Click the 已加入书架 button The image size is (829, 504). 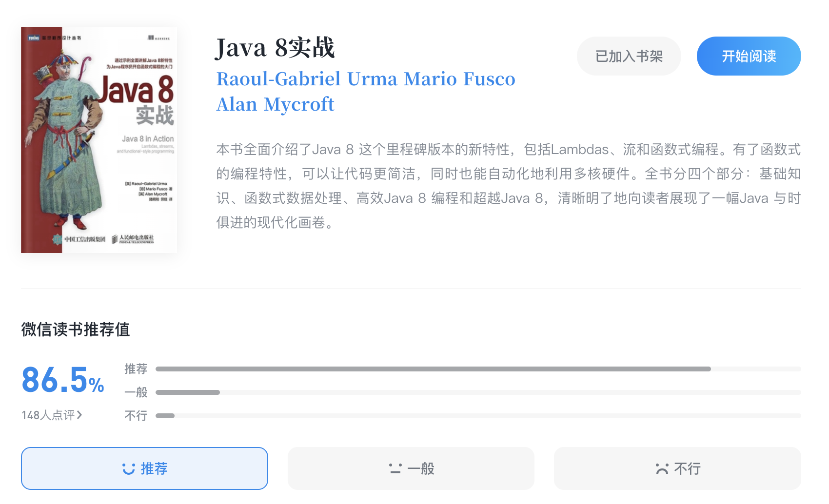click(x=629, y=56)
